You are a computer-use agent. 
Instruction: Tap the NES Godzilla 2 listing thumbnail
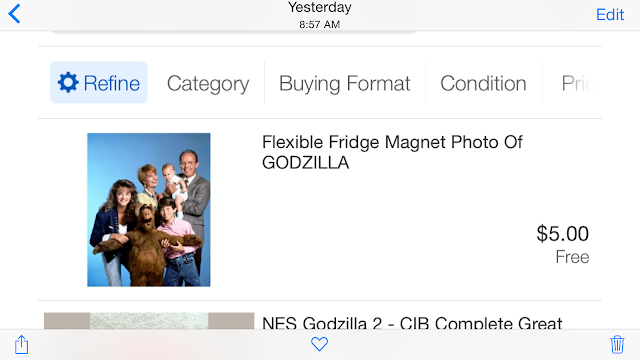tap(149, 321)
